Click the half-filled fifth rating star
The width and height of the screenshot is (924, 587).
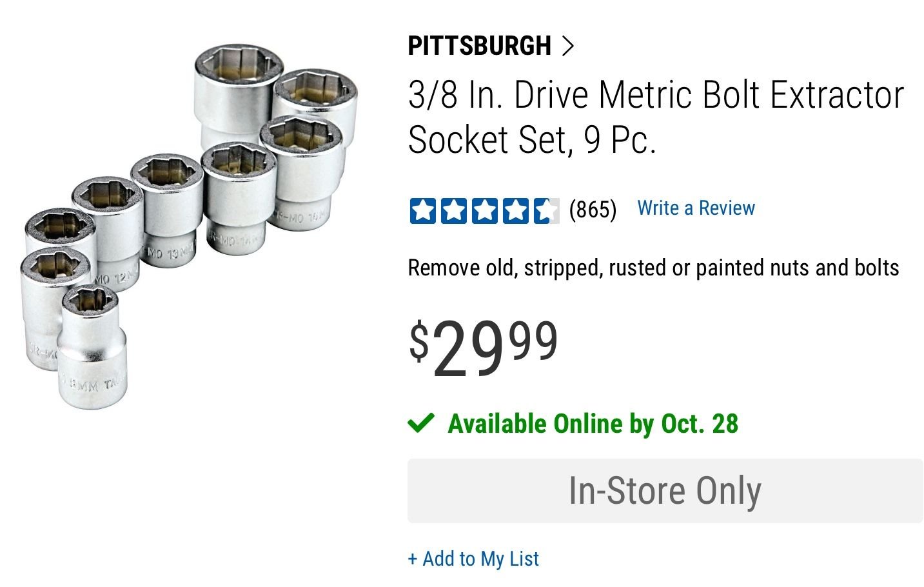546,211
